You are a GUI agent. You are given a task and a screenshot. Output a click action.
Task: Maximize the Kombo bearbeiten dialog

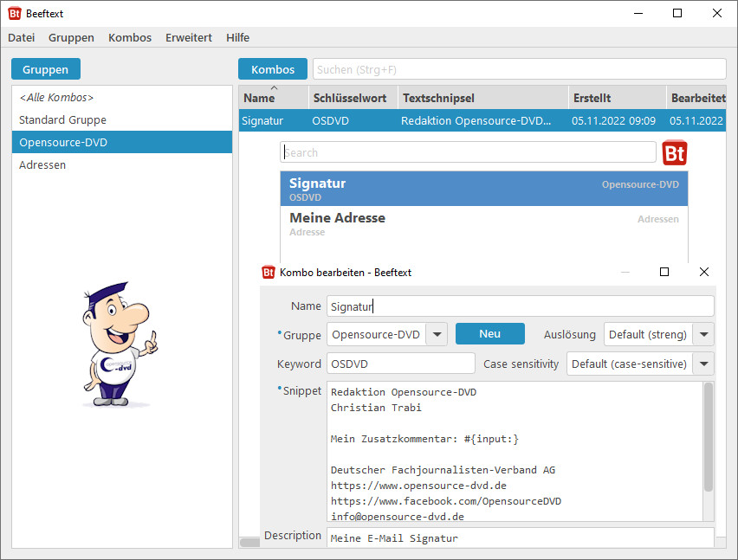[x=664, y=272]
